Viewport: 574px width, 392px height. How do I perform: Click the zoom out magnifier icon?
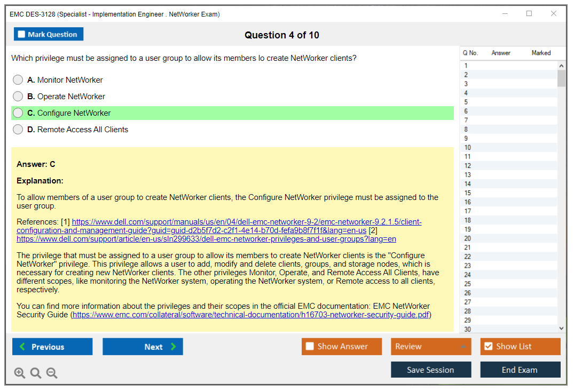[52, 373]
